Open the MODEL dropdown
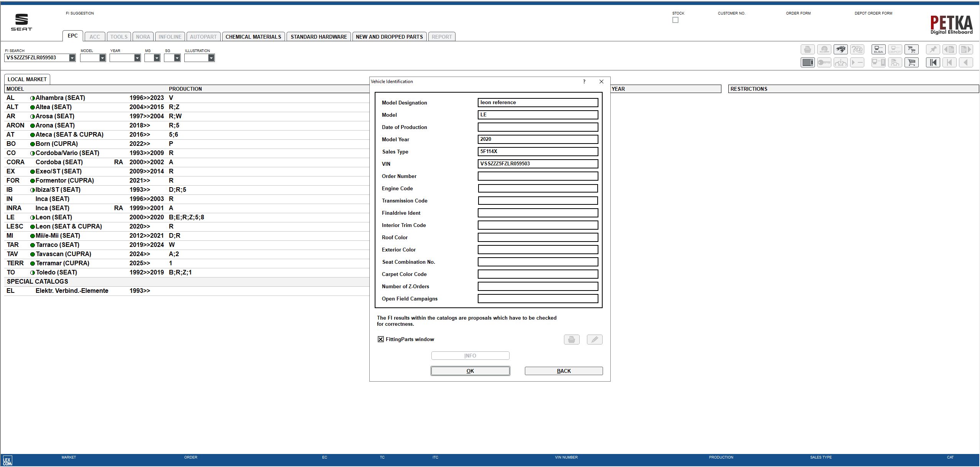980x467 pixels. click(x=102, y=58)
